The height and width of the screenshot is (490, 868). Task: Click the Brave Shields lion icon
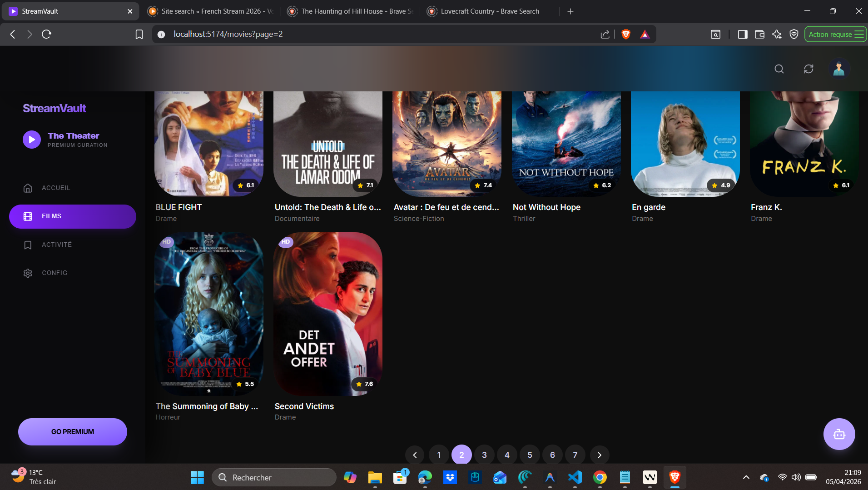(626, 34)
